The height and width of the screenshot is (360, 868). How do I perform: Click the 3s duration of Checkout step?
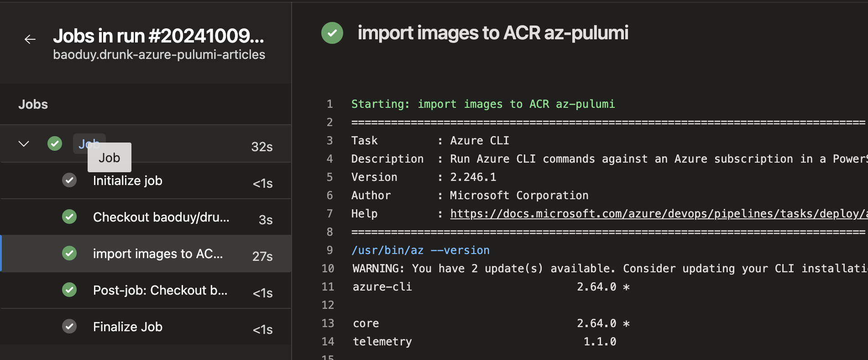266,220
